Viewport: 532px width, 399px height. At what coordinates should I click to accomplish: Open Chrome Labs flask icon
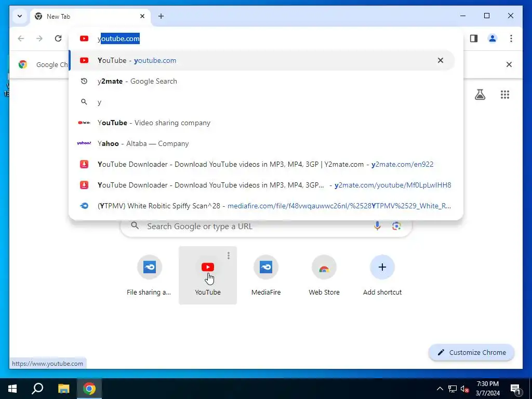click(480, 95)
